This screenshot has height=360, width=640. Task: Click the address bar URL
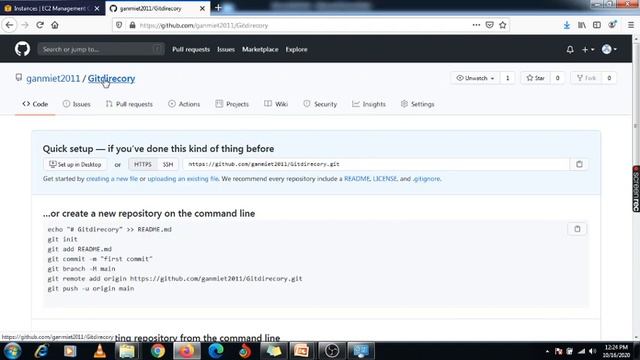point(204,25)
